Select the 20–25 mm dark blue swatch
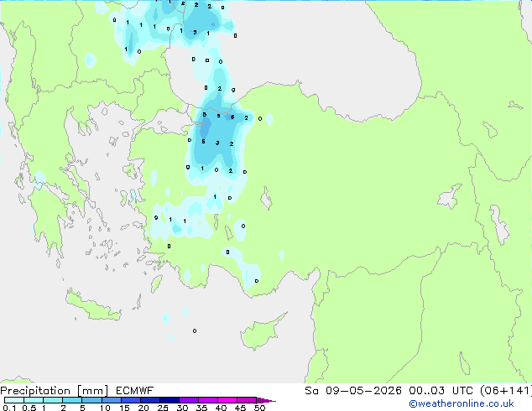 [150, 400]
